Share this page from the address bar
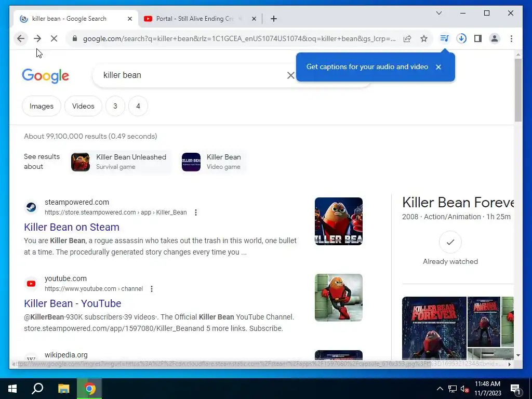This screenshot has width=532, height=399. coord(407,38)
